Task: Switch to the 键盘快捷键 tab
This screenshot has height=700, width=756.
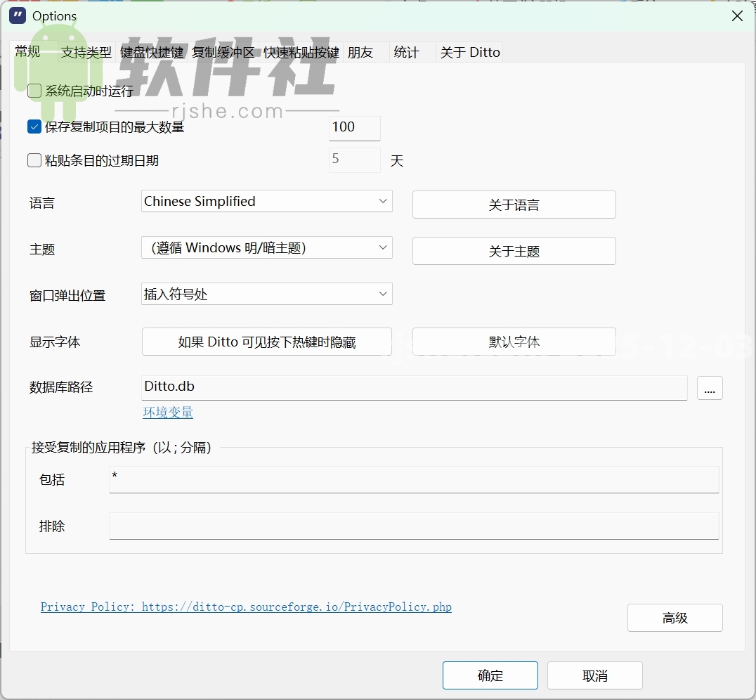Action: (150, 51)
